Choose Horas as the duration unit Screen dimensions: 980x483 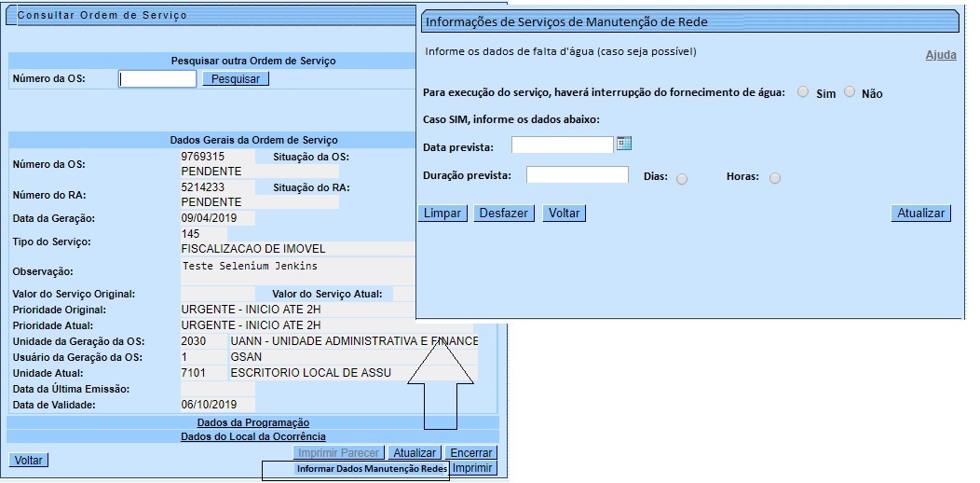coord(775,178)
